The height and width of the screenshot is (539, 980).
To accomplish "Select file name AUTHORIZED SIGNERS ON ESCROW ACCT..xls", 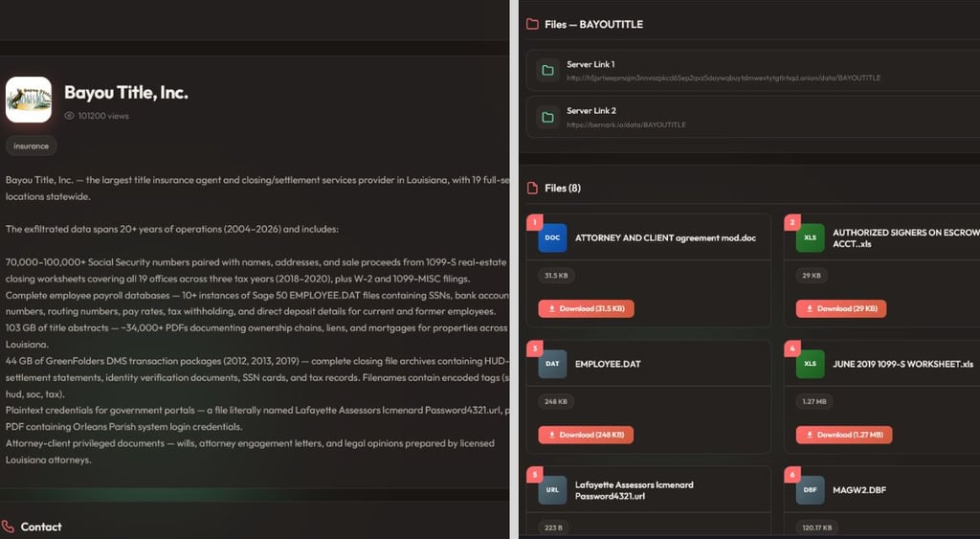I will pos(906,238).
